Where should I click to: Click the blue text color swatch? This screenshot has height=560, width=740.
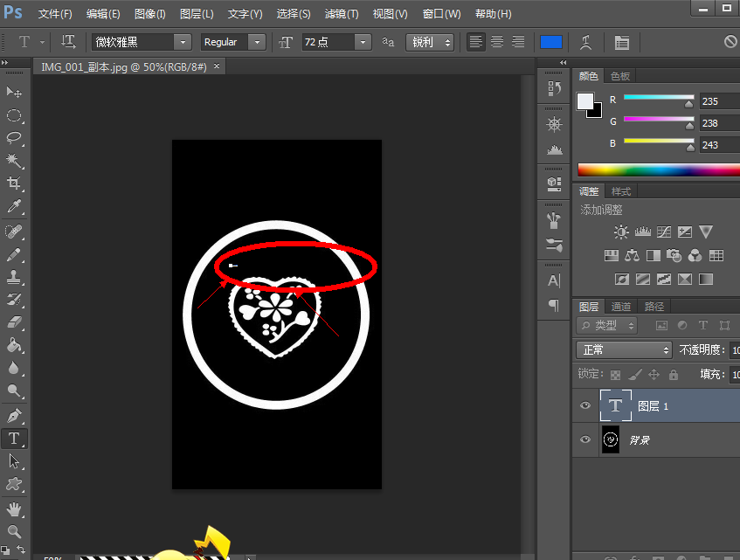coord(550,42)
